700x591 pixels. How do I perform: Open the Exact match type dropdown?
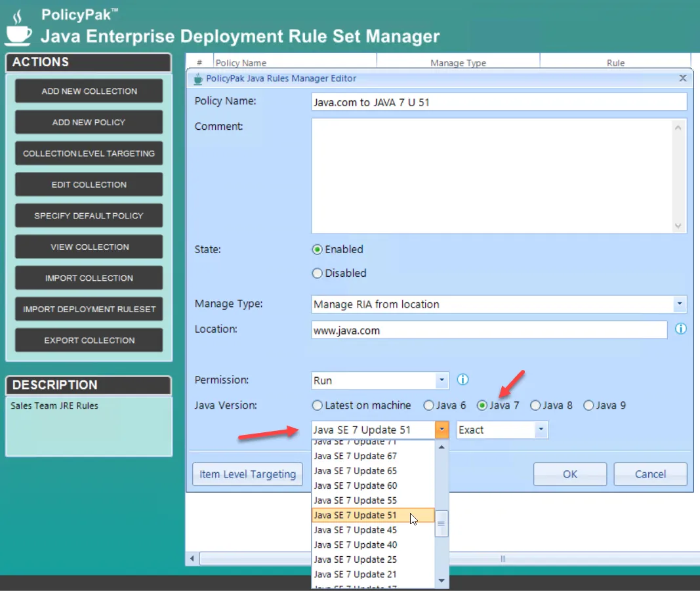tap(541, 430)
